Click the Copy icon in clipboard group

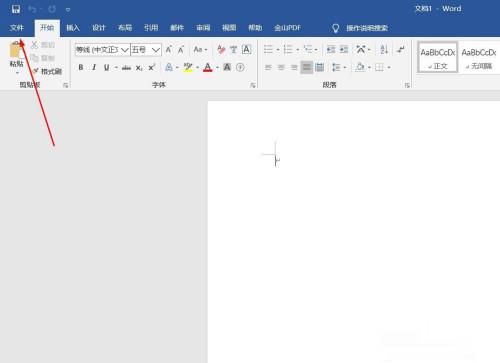(x=34, y=58)
